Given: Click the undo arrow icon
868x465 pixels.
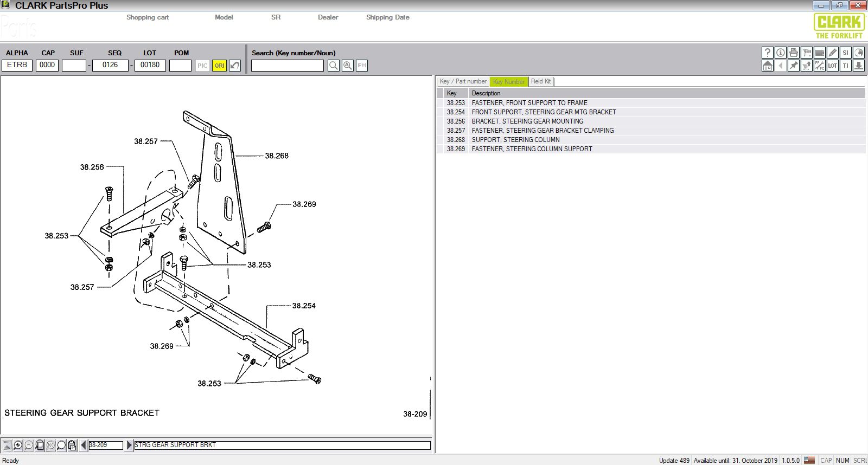Looking at the screenshot, I should (235, 66).
